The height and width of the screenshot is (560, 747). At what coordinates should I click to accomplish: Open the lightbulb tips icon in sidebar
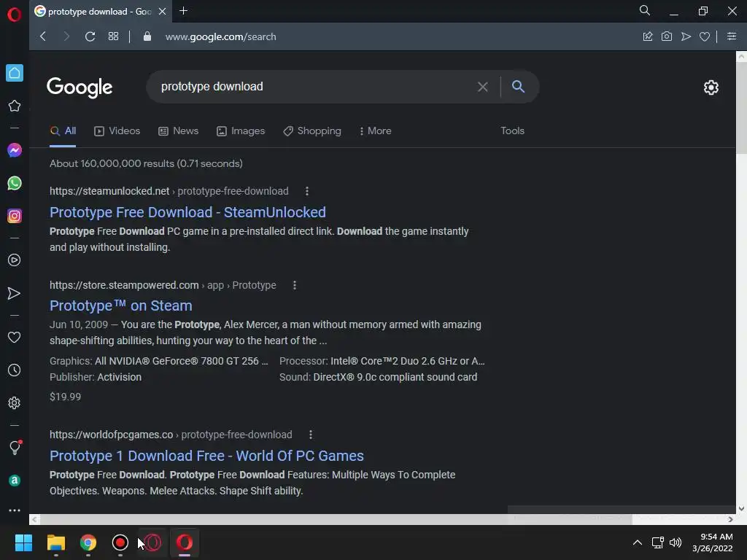click(15, 447)
